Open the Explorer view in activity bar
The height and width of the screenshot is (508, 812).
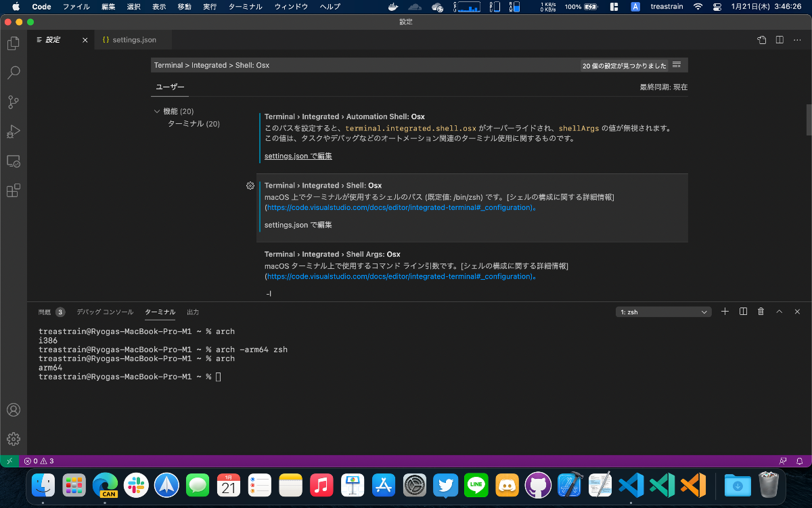[x=13, y=43]
